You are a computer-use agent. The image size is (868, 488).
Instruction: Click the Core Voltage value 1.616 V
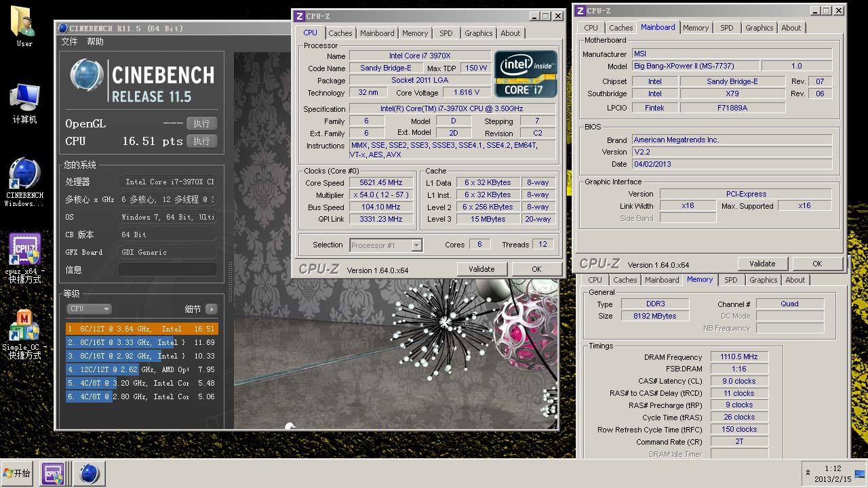[467, 93]
